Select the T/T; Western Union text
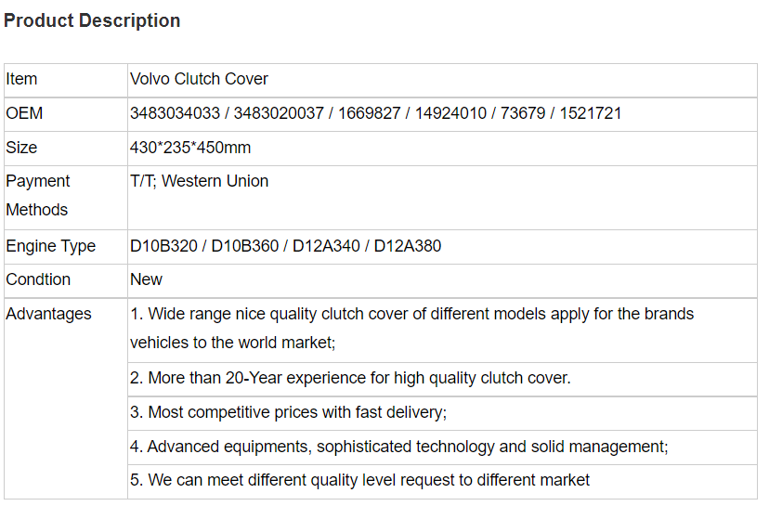782x532 pixels. point(200,181)
